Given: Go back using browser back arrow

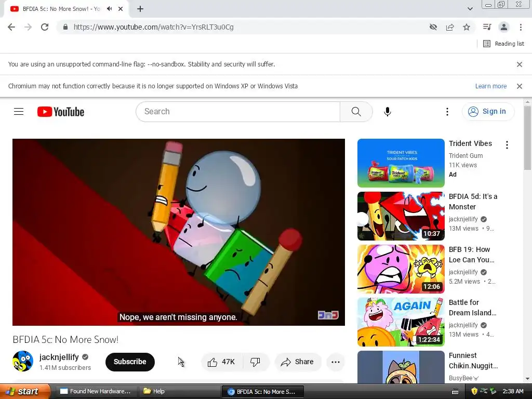Looking at the screenshot, I should (x=11, y=27).
